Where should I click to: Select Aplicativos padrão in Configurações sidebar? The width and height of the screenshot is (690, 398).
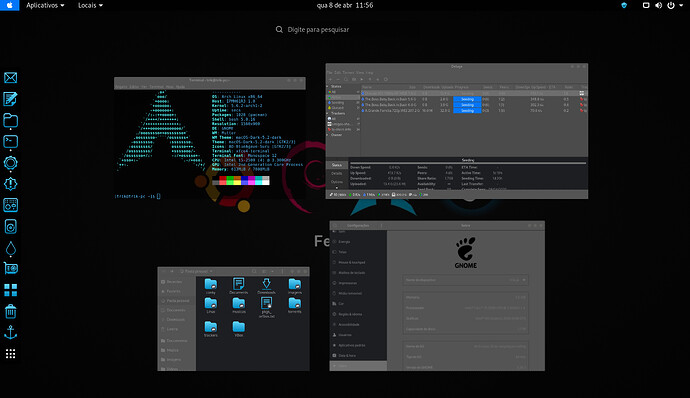click(358, 345)
